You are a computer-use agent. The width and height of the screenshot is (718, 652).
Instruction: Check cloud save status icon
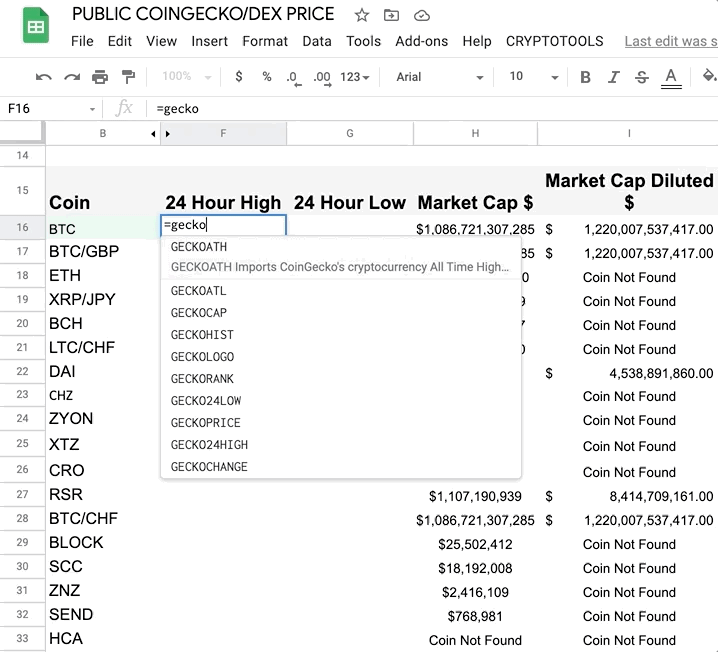coord(421,16)
